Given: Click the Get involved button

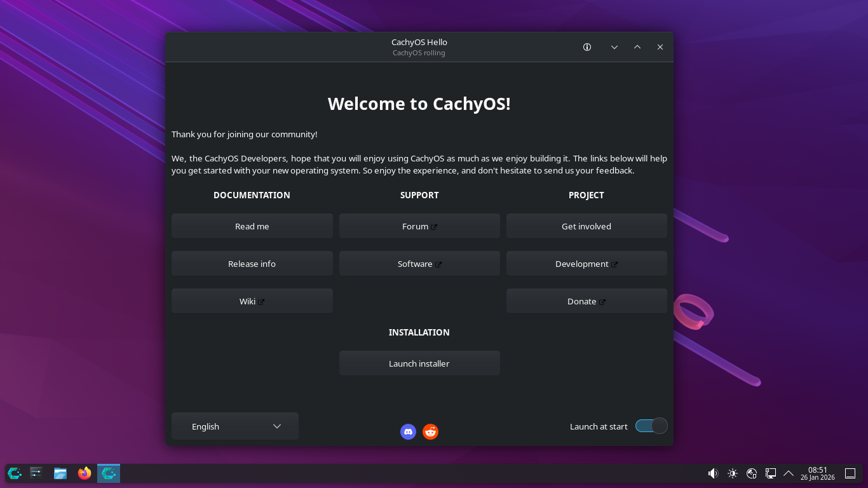Looking at the screenshot, I should pos(587,226).
